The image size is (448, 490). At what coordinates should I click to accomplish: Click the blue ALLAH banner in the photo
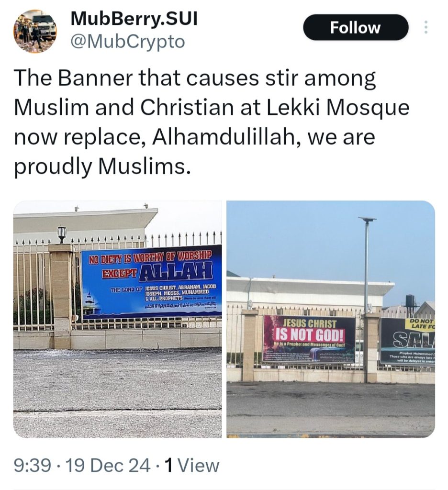pos(151,281)
